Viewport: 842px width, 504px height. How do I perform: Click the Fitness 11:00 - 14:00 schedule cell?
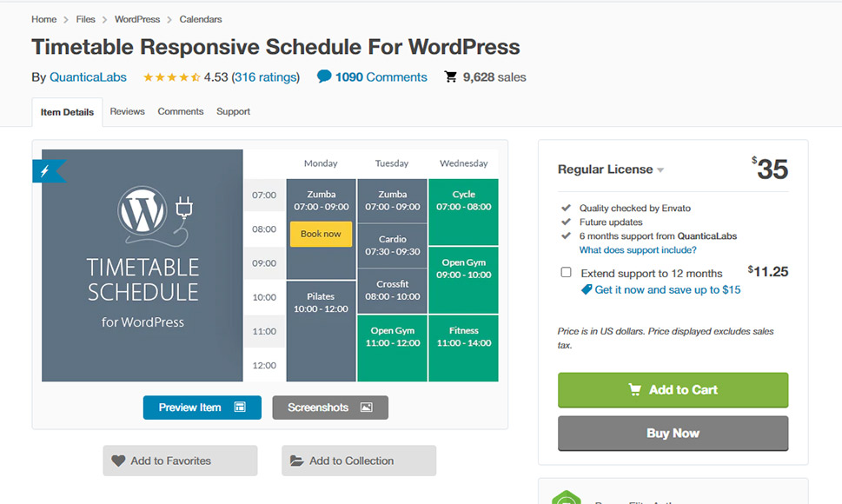tap(463, 348)
